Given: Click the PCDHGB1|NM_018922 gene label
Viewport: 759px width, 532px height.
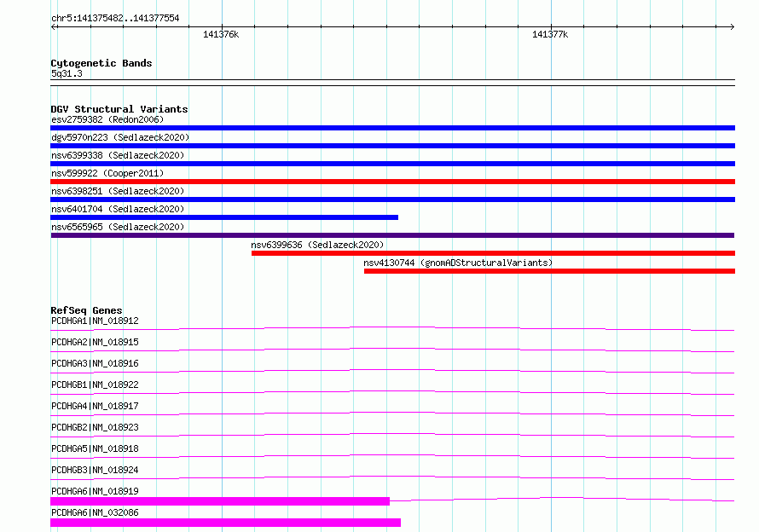Looking at the screenshot, I should (95, 385).
